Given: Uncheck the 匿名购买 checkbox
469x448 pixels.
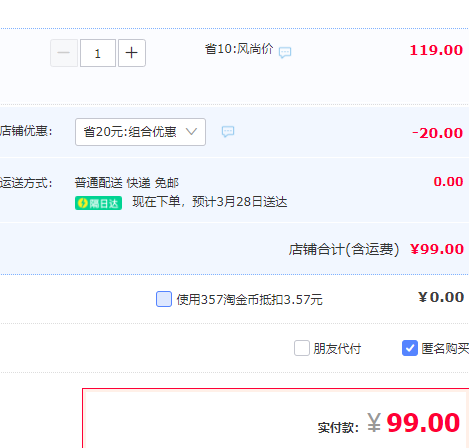Looking at the screenshot, I should coord(410,348).
